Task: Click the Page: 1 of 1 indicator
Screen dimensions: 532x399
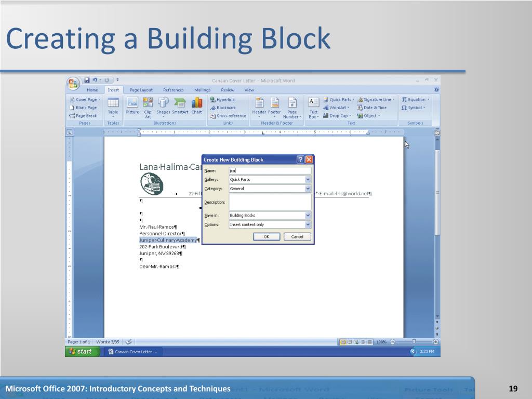Action: click(79, 342)
